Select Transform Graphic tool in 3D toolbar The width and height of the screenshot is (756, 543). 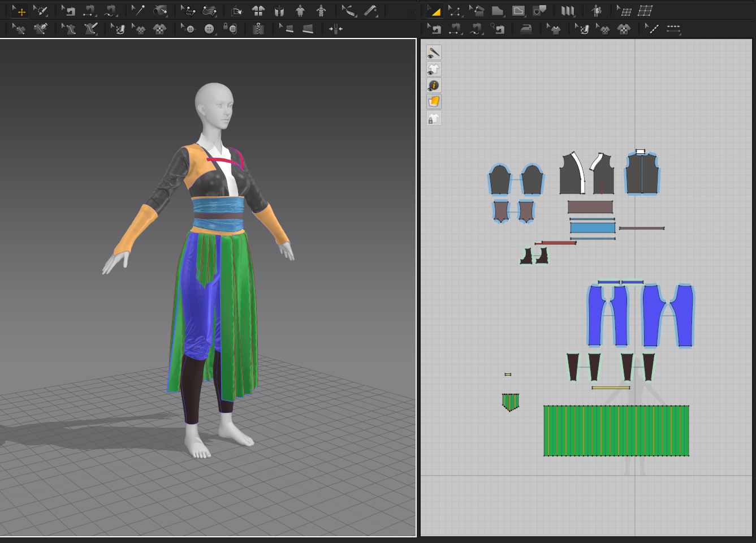click(x=139, y=29)
